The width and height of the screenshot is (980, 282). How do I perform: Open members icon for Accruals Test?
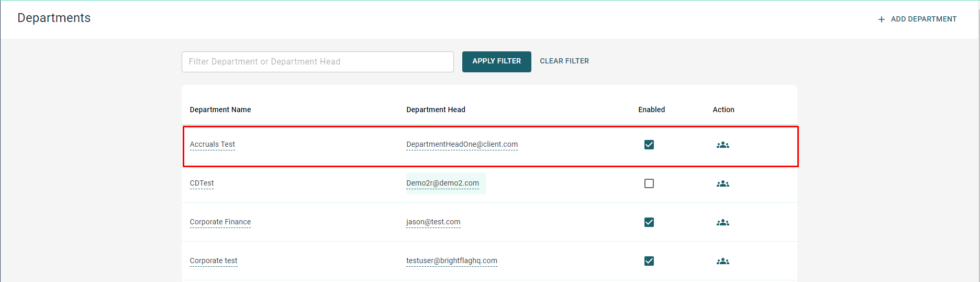point(723,145)
